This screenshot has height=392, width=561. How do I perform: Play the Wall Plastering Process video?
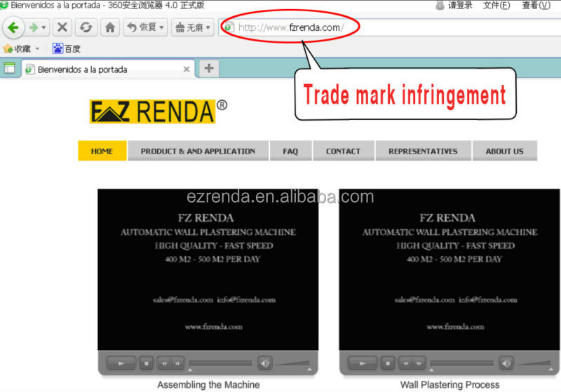(363, 363)
